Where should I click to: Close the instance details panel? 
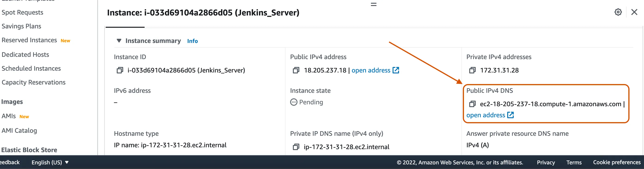point(634,12)
